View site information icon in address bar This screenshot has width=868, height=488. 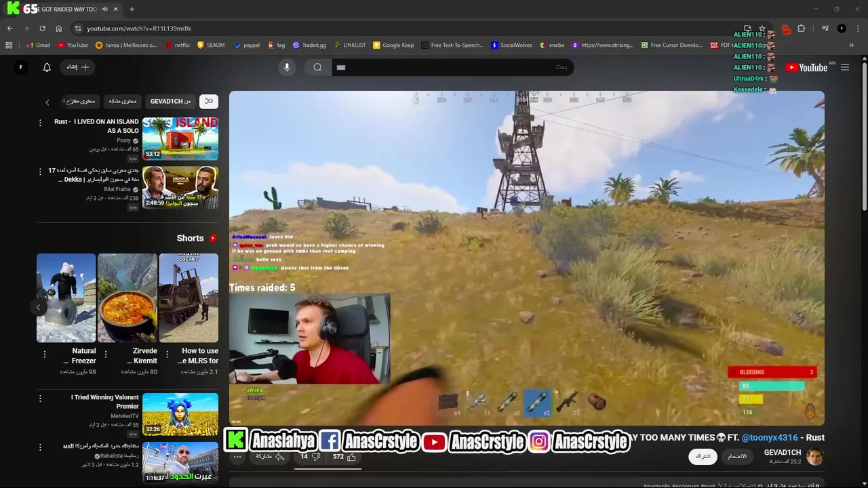click(x=78, y=28)
